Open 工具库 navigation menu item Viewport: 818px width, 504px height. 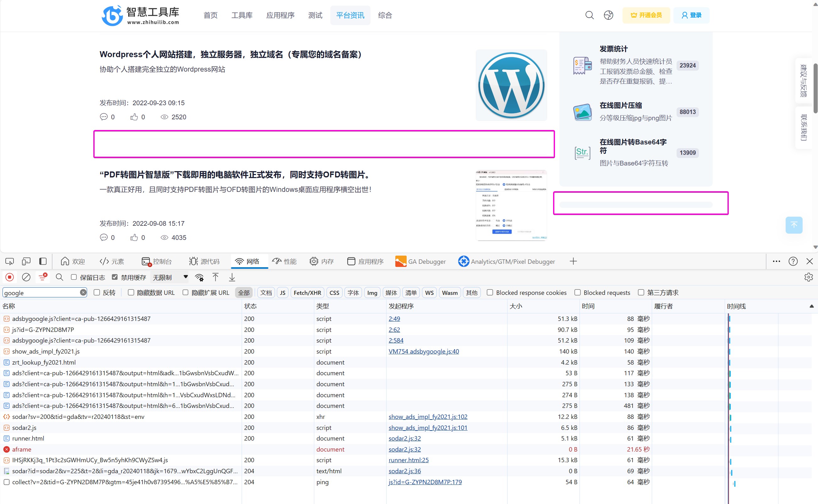coord(242,15)
